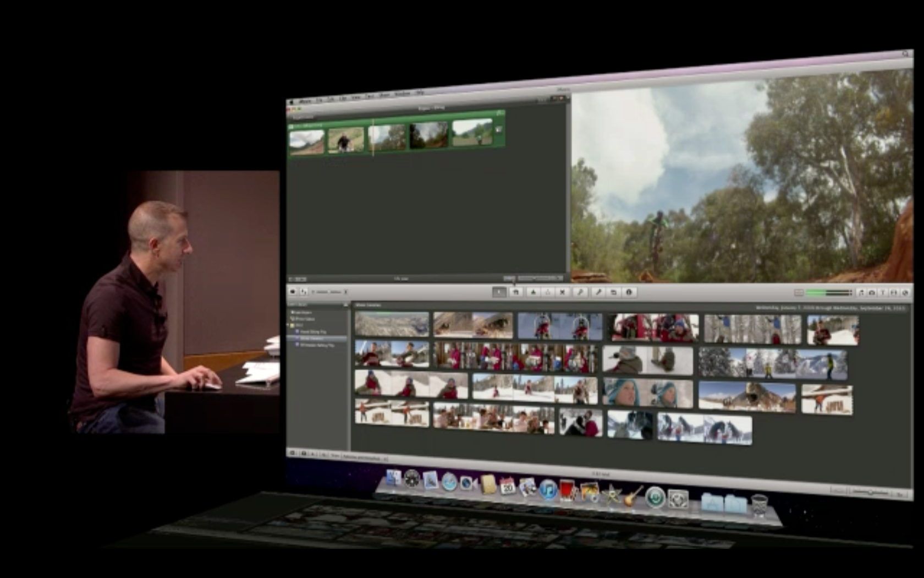
Task: Mark the selected footage as Favorite
Action: click(x=533, y=292)
